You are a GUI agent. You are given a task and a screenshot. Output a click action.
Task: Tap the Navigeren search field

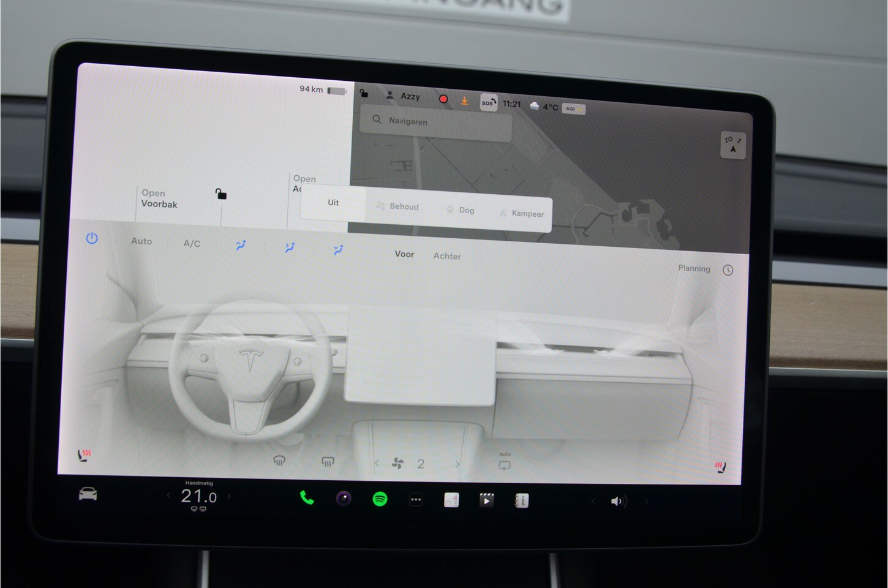click(x=436, y=121)
